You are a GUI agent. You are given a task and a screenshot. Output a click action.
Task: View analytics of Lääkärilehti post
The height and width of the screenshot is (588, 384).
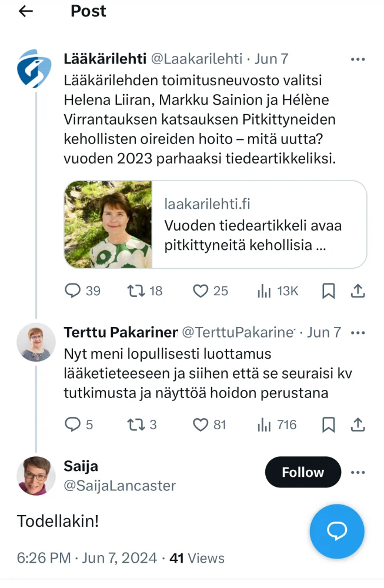pos(264,290)
